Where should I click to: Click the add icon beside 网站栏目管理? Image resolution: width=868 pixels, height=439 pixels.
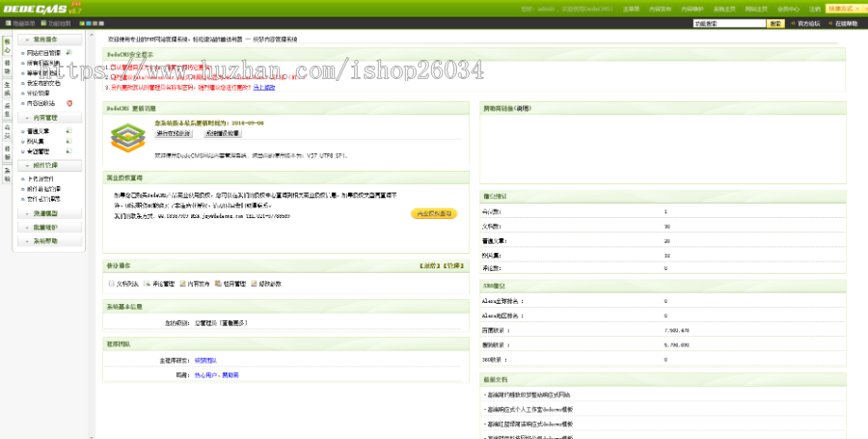click(68, 53)
